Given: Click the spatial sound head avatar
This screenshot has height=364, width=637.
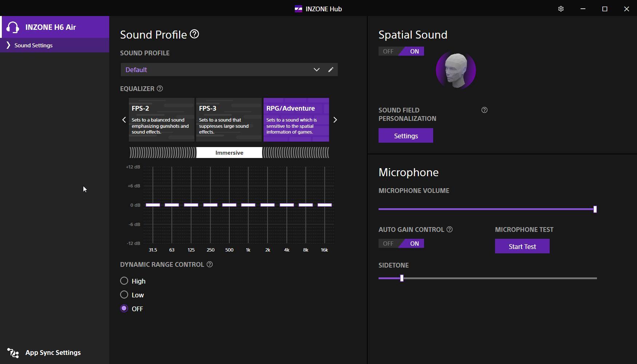Looking at the screenshot, I should click(x=456, y=70).
